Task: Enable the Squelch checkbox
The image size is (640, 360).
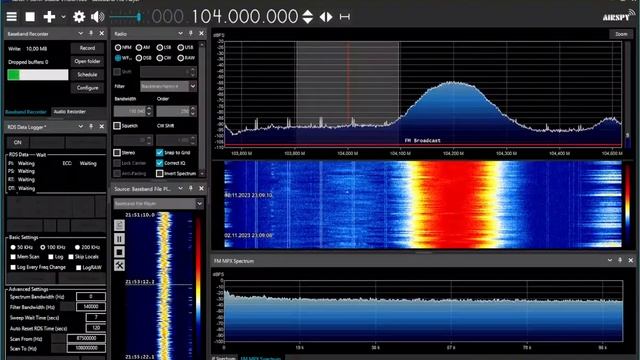Action: 117,126
